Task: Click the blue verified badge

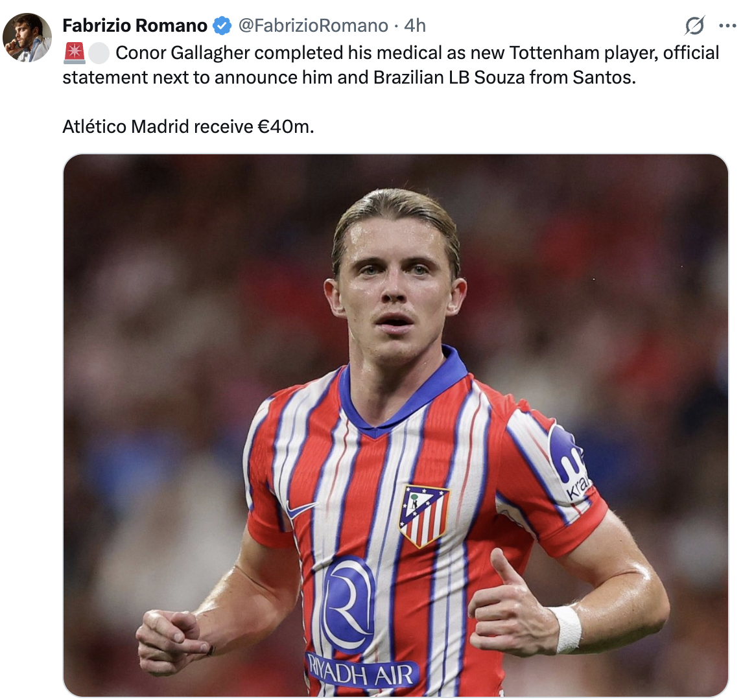Action: (221, 25)
